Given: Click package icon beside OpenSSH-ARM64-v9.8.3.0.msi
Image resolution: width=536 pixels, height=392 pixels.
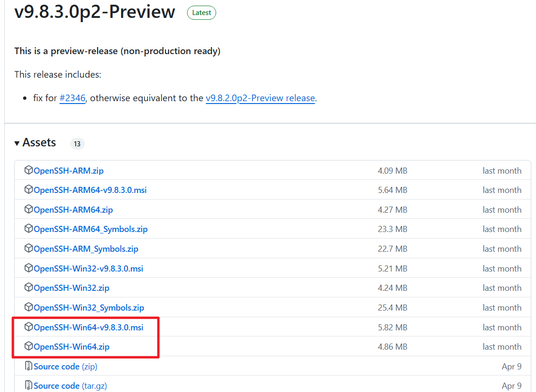Looking at the screenshot, I should click(28, 190).
